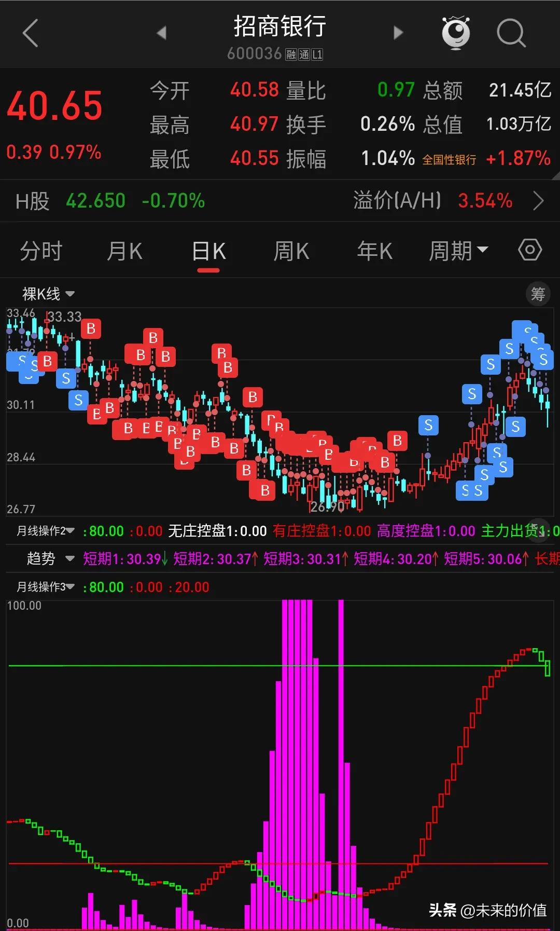The width and height of the screenshot is (560, 931).
Task: Open H股 details chevron arrow
Action: (x=539, y=201)
